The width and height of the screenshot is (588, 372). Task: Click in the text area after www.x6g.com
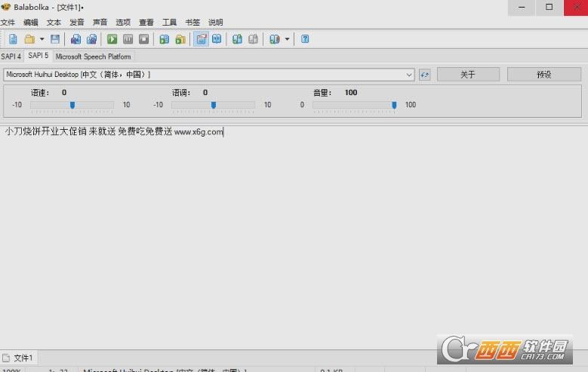click(x=224, y=132)
